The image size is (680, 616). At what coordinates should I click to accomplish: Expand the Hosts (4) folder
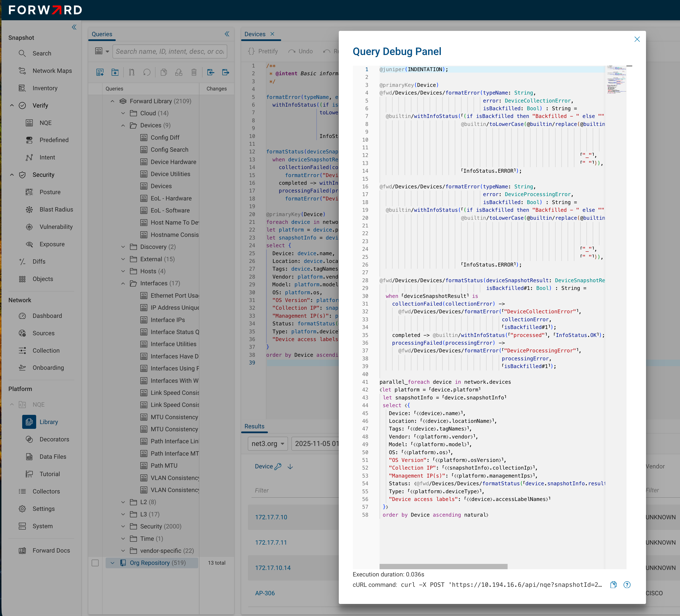click(x=123, y=271)
